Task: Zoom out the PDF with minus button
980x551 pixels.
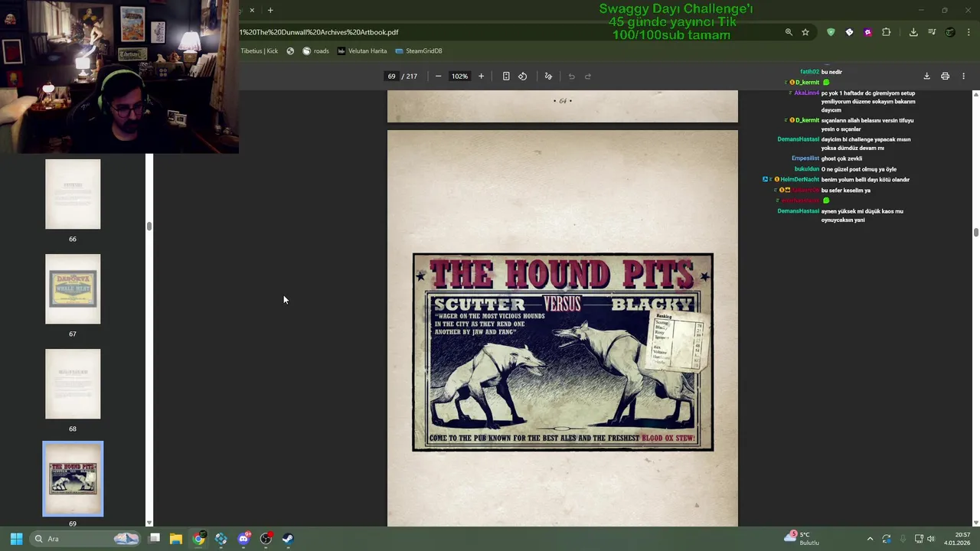Action: (x=438, y=76)
